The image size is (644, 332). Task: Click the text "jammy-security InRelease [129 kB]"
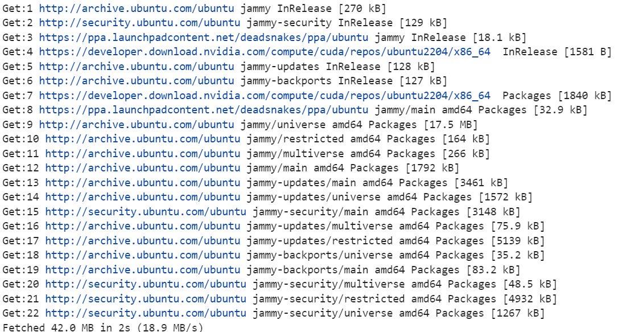(346, 23)
